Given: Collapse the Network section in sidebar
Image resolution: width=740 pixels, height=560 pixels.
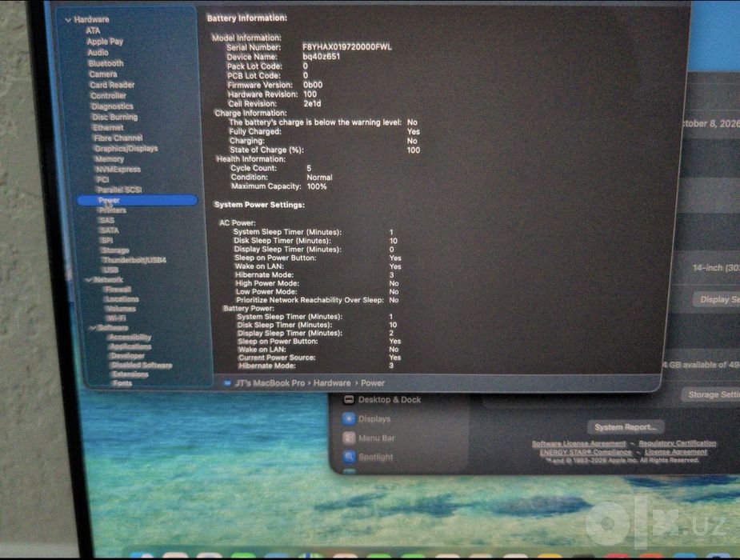Looking at the screenshot, I should tap(89, 280).
